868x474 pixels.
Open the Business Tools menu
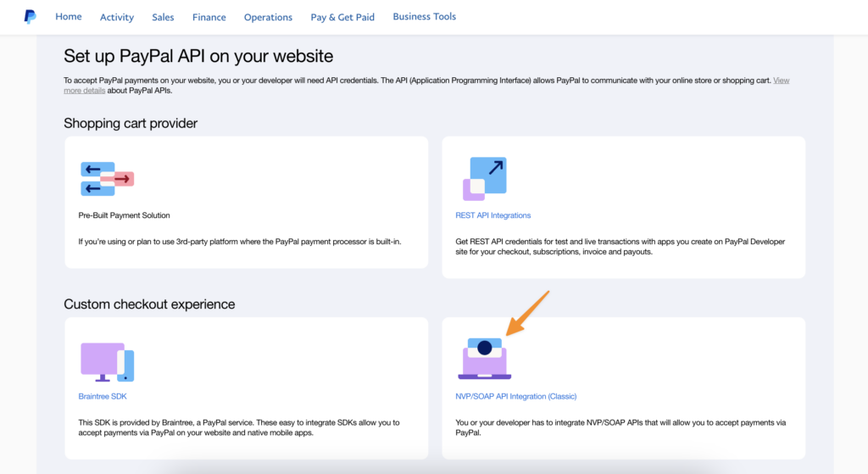coord(424,17)
